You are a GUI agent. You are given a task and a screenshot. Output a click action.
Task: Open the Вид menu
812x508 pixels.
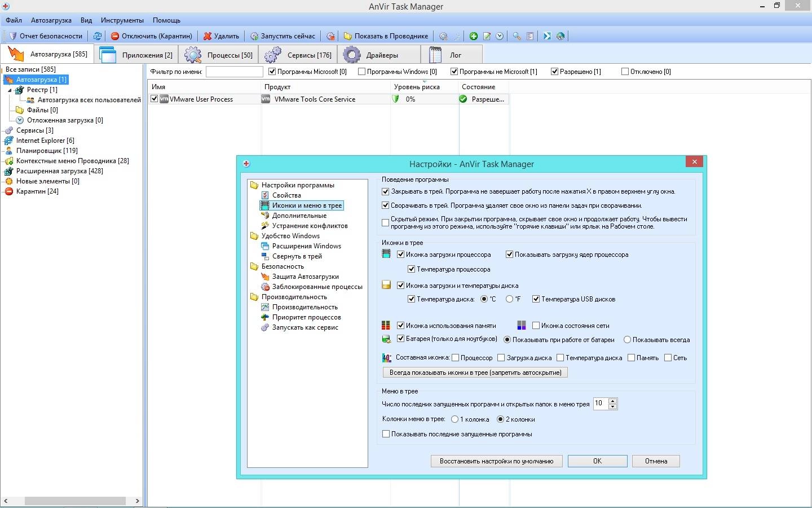(x=86, y=20)
